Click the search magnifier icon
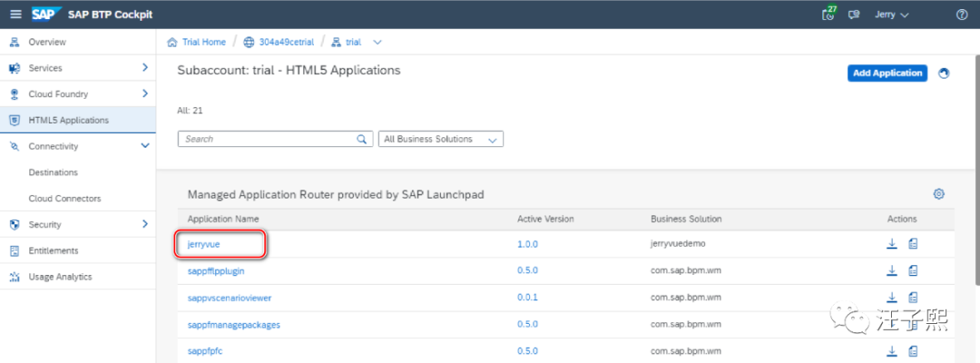 (x=362, y=139)
